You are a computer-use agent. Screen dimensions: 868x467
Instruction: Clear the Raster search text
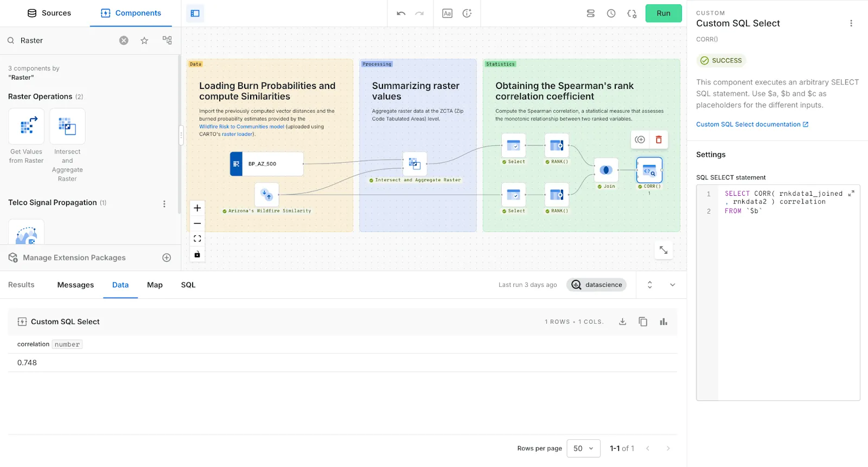coord(124,40)
